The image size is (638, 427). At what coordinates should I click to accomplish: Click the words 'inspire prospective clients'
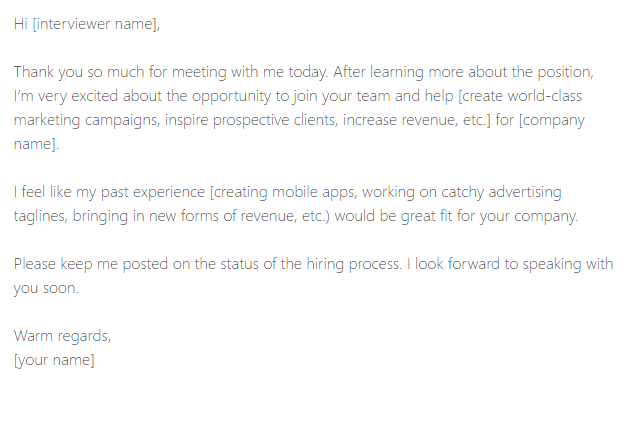pos(250,120)
